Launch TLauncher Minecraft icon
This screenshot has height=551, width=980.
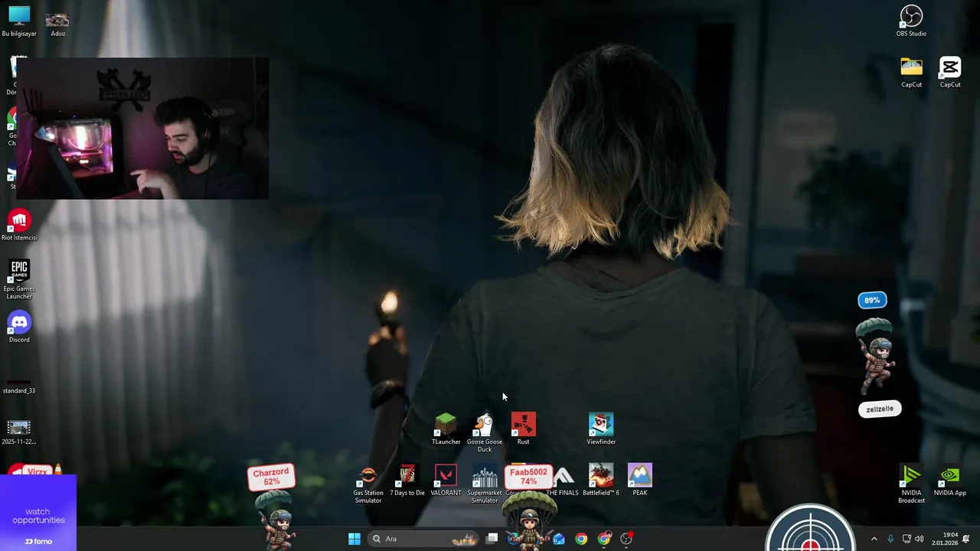tap(446, 429)
